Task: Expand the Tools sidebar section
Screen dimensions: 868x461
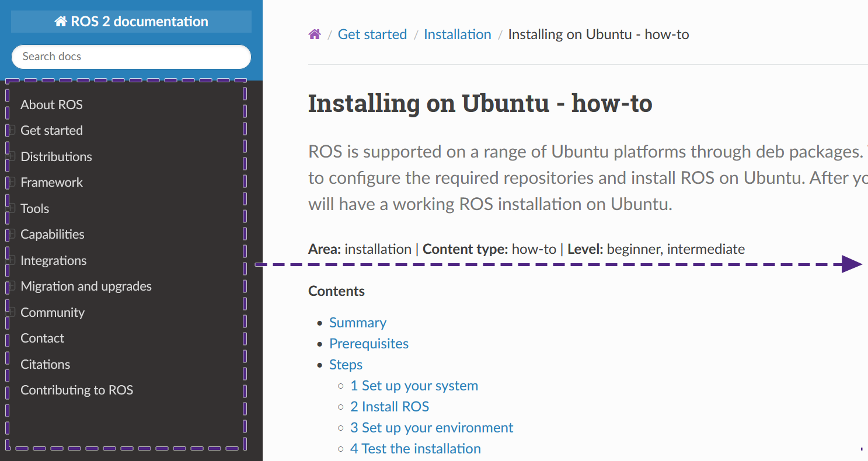Action: 11,208
